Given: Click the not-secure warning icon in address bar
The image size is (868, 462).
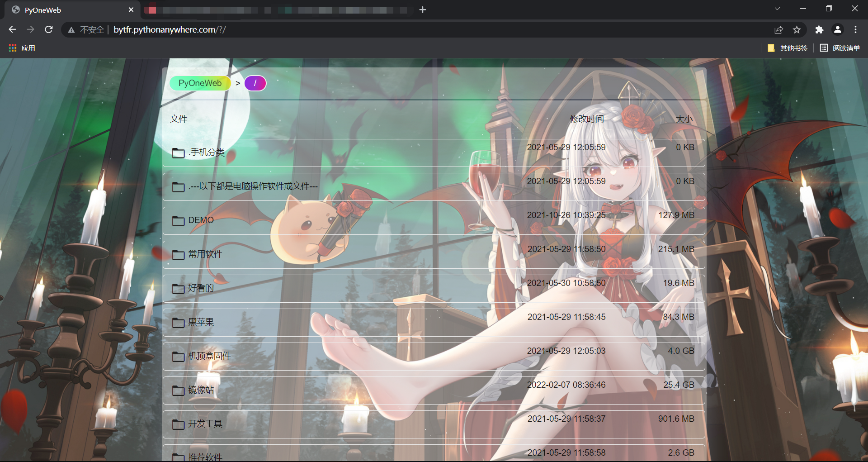Looking at the screenshot, I should pyautogui.click(x=71, y=30).
